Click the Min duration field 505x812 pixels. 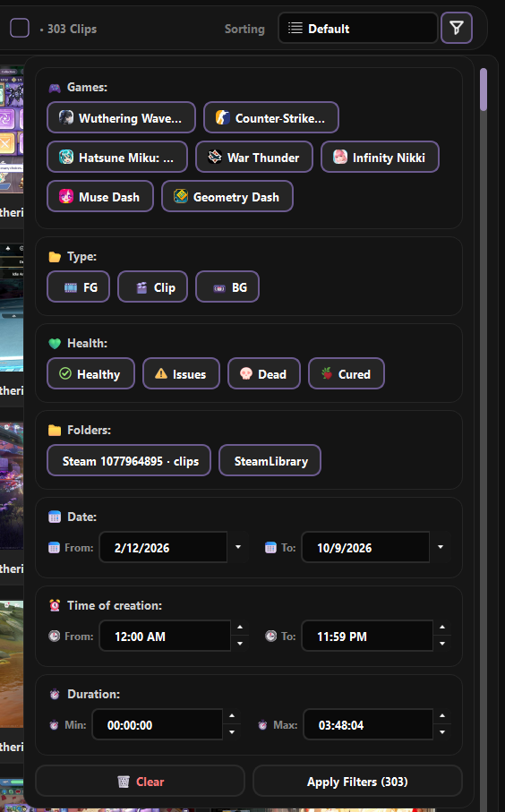click(x=158, y=724)
